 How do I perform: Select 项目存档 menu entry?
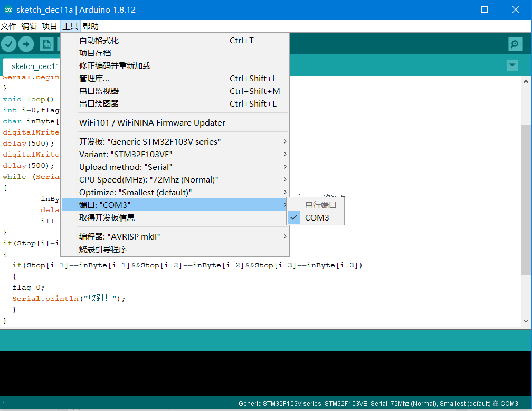pos(175,53)
